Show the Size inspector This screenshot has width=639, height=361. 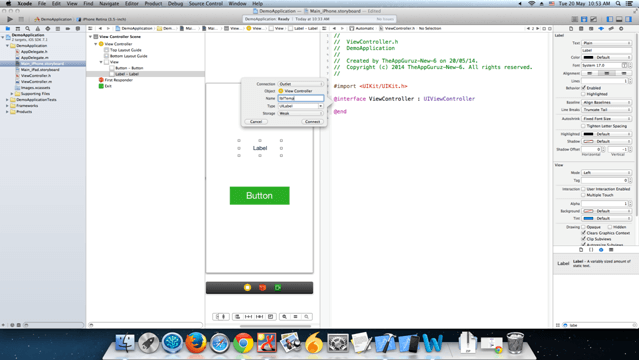pos(611,29)
